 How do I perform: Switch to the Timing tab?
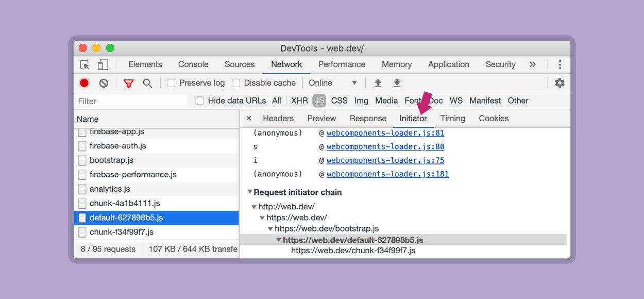[x=452, y=119]
